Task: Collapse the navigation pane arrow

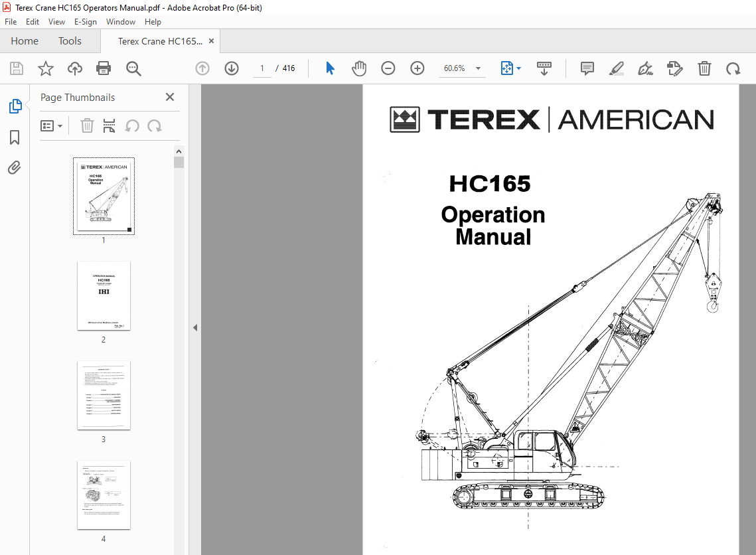Action: (194, 328)
